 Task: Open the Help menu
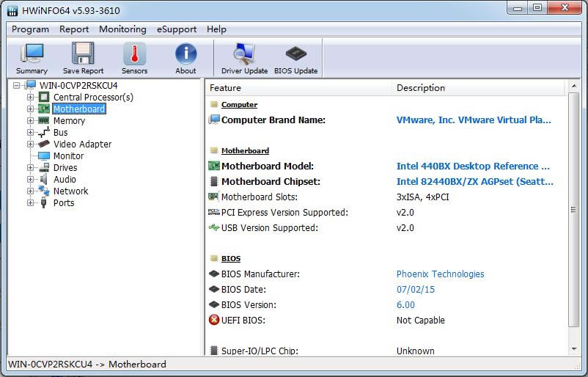tap(216, 29)
